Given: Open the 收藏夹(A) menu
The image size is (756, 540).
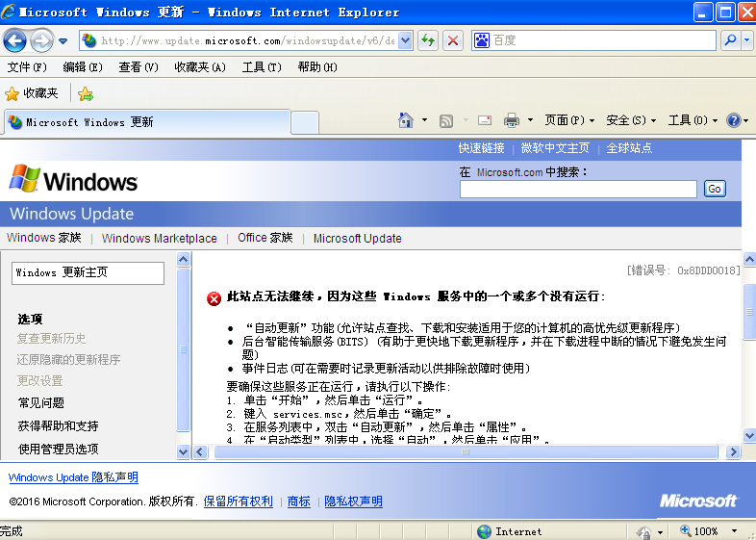Looking at the screenshot, I should [199, 67].
